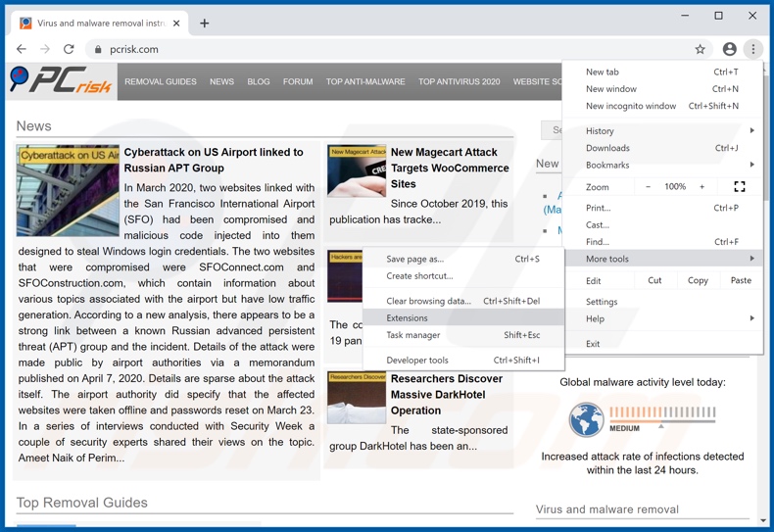This screenshot has width=774, height=532.
Task: Increase zoom with the plus button
Action: tap(701, 186)
